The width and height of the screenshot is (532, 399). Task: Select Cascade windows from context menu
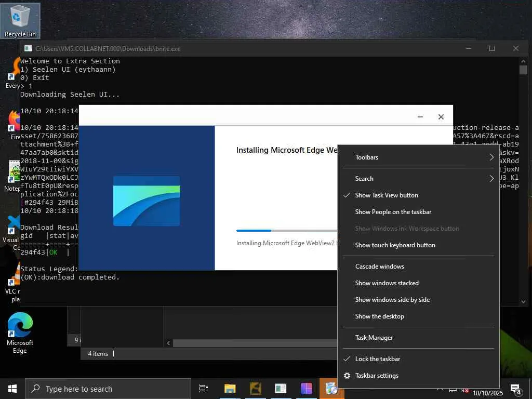point(418,267)
